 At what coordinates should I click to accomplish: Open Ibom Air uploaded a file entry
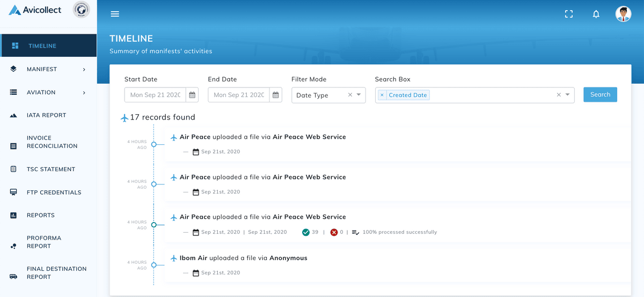click(x=397, y=265)
